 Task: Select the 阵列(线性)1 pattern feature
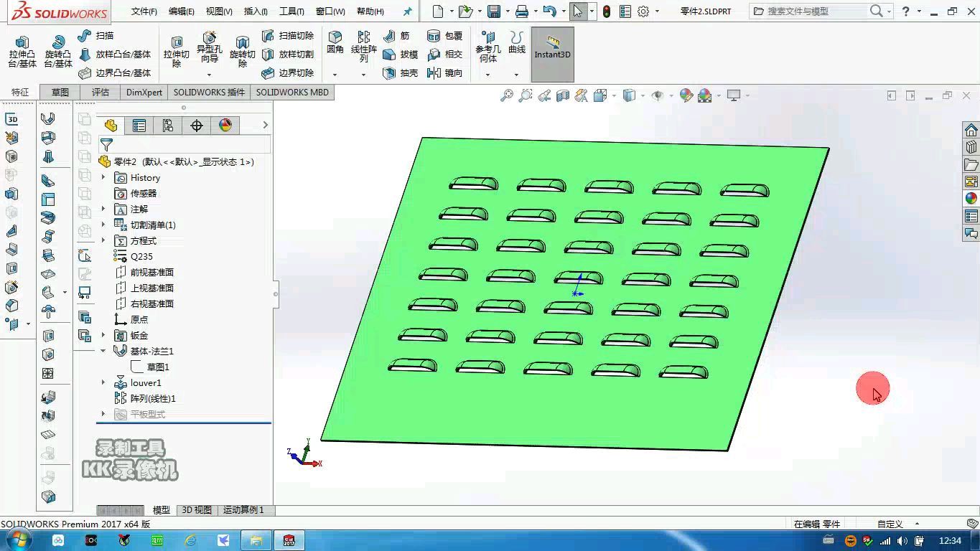coord(144,398)
